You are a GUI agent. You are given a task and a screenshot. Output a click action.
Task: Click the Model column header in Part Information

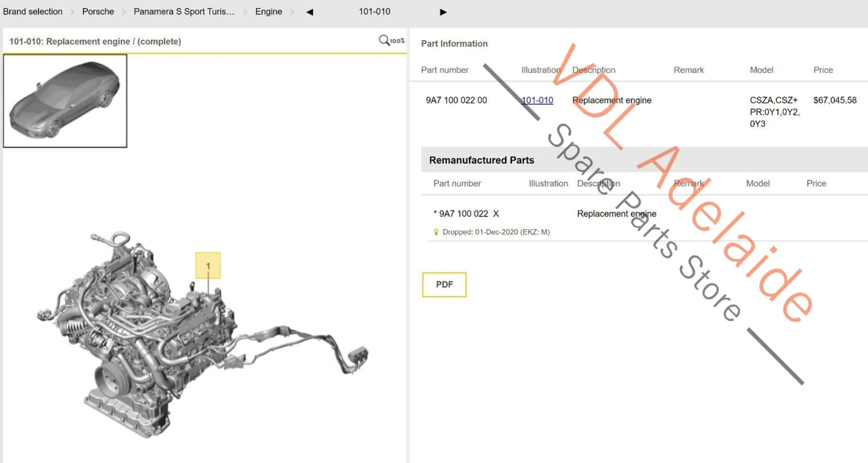point(762,70)
